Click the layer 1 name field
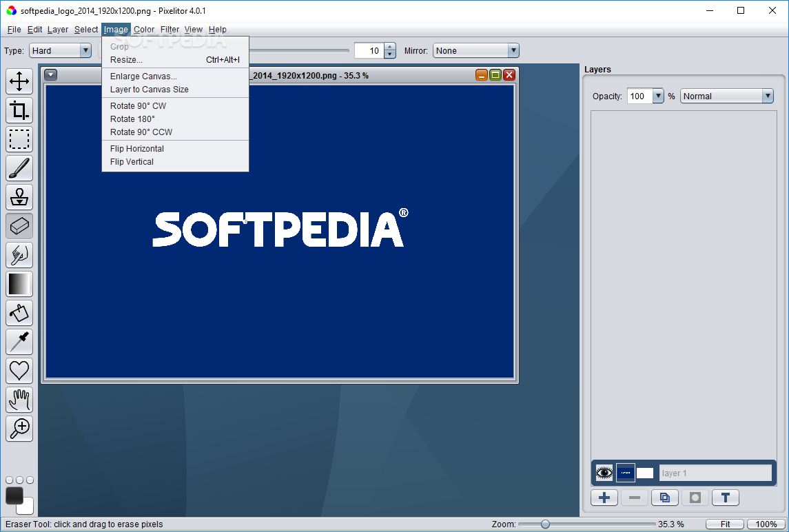This screenshot has width=789, height=532. point(715,473)
